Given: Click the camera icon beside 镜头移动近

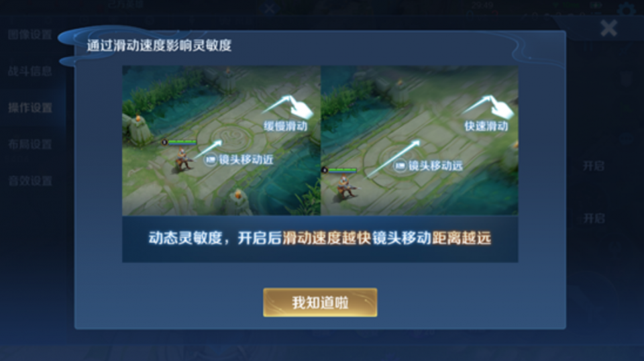Looking at the screenshot, I should (x=210, y=159).
